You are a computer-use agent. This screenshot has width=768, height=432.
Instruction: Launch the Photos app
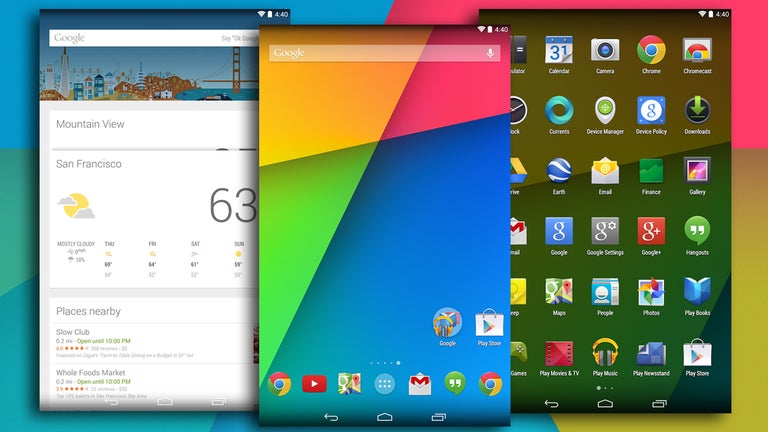651,297
